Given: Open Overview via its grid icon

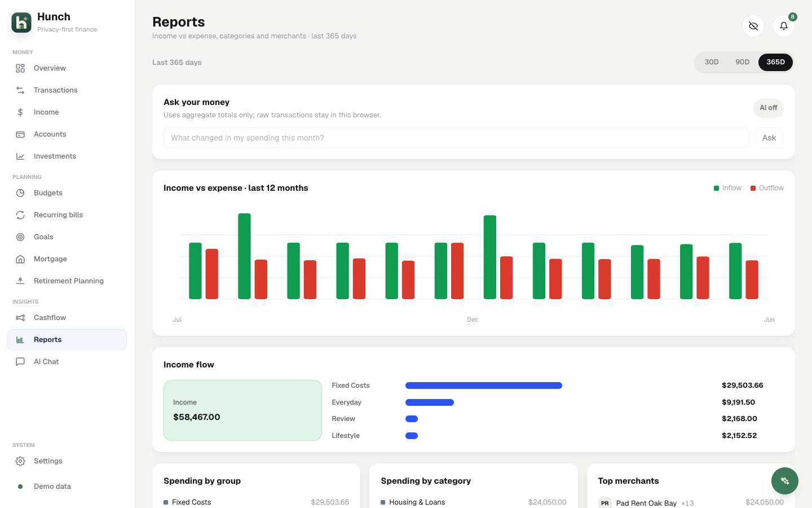Looking at the screenshot, I should click(20, 68).
